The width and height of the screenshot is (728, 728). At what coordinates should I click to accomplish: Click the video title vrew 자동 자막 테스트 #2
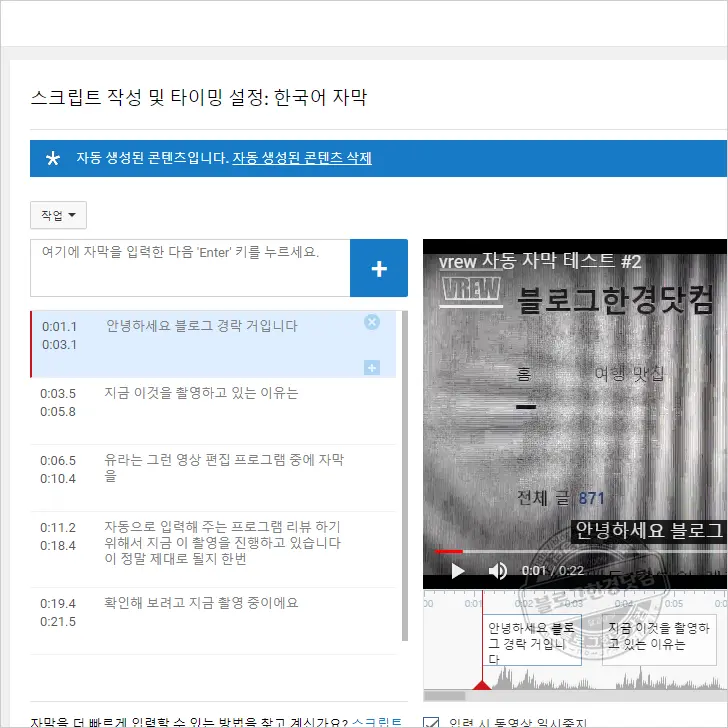[x=540, y=261]
